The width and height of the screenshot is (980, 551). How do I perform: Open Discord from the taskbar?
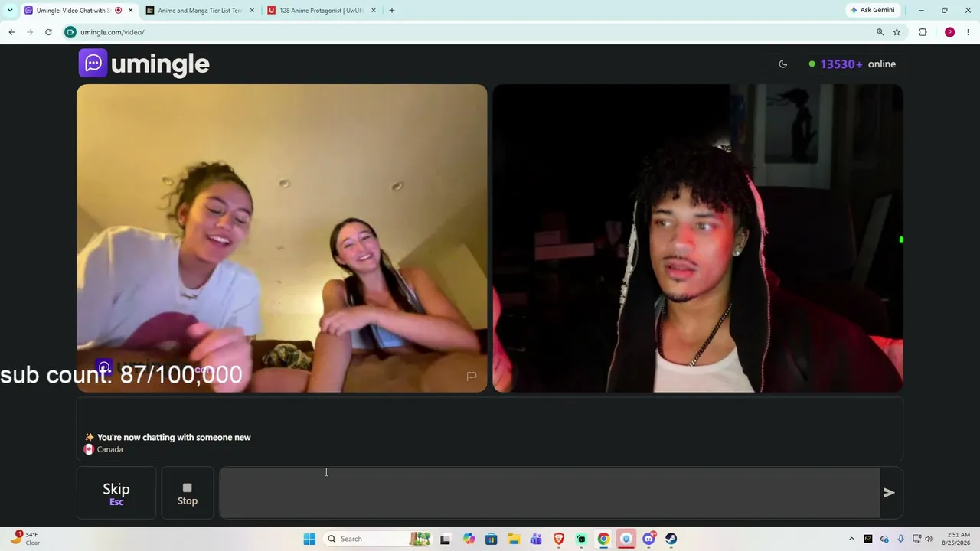coord(649,539)
